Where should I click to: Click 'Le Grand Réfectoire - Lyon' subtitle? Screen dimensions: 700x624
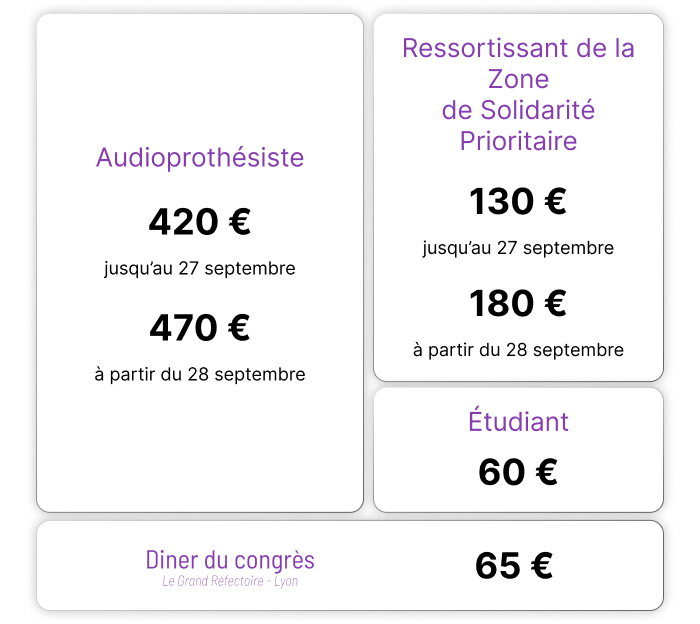(x=230, y=581)
